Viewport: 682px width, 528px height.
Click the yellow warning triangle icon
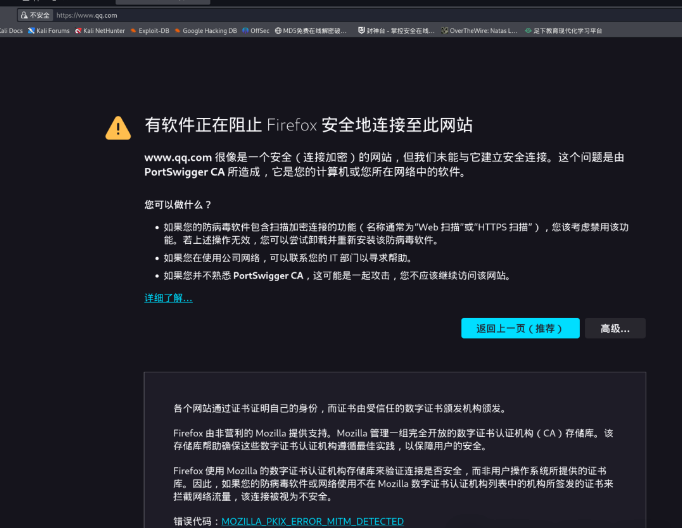pyautogui.click(x=118, y=128)
